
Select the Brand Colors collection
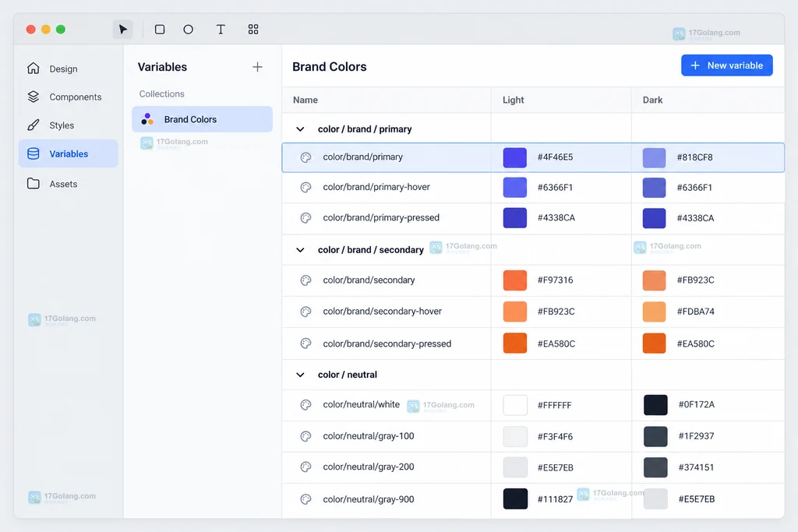[202, 119]
